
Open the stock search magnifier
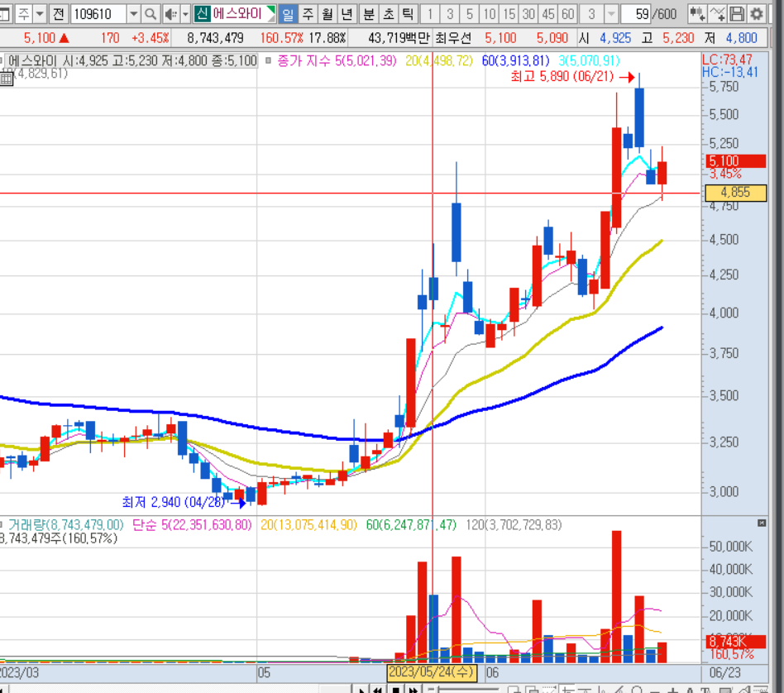pyautogui.click(x=150, y=14)
